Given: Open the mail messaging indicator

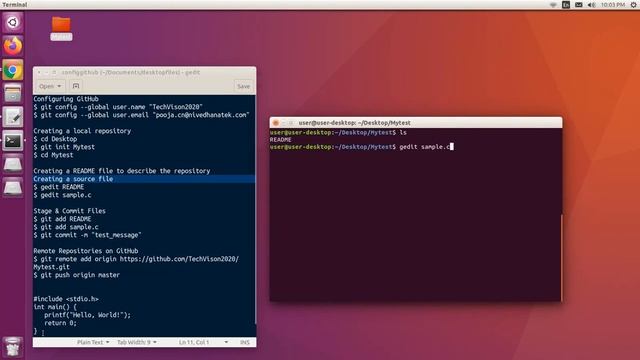Looking at the screenshot, I should pyautogui.click(x=579, y=5).
